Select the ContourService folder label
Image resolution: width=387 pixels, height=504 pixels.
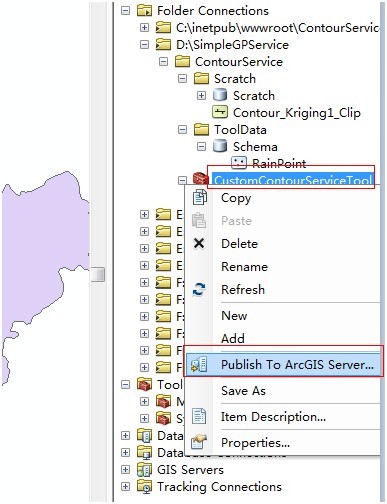point(239,62)
